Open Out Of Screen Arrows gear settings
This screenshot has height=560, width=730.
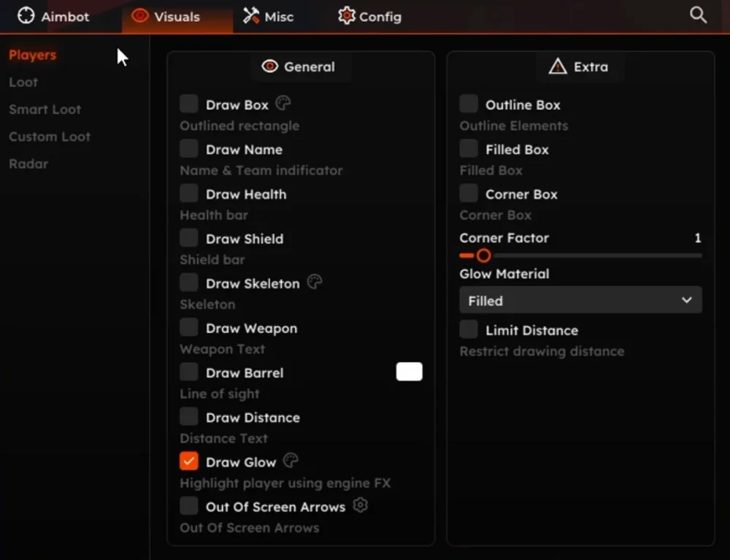pyautogui.click(x=360, y=505)
